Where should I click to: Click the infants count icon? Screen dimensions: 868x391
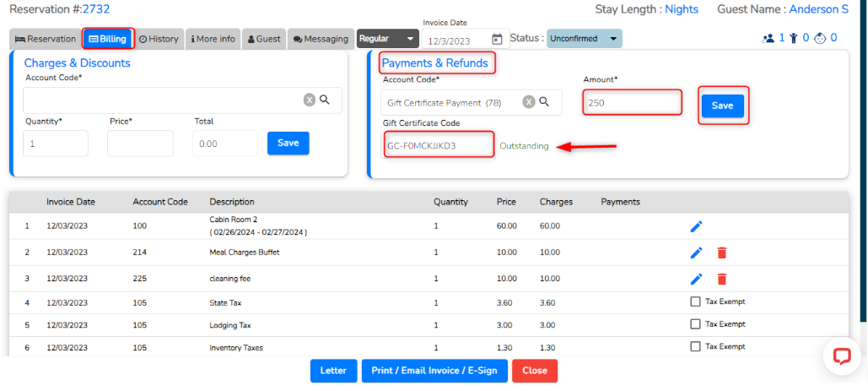pyautogui.click(x=820, y=38)
